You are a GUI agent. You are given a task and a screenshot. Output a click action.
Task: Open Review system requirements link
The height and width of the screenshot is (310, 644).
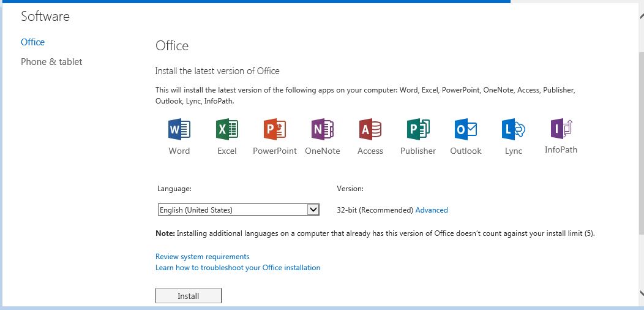click(203, 257)
